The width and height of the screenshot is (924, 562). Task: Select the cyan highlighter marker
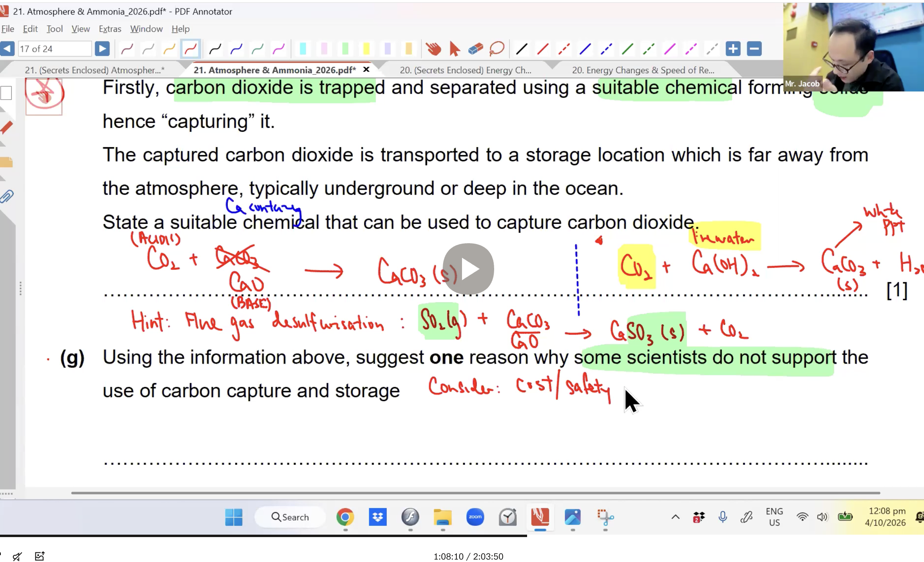click(303, 49)
